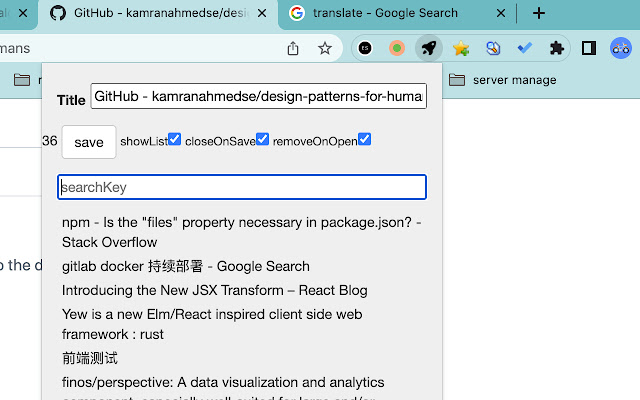Viewport: 640px width, 400px height.
Task: Close the GitHub kamranahmedse tab
Action: (262, 13)
